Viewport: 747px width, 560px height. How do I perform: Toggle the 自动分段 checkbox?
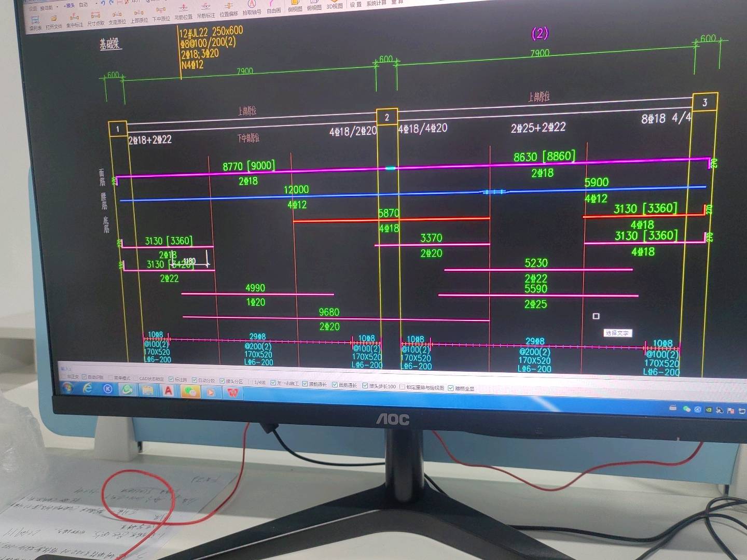point(195,380)
